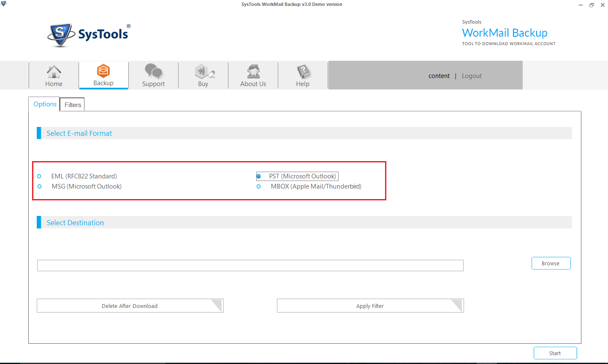Switch to the Options tab

click(x=45, y=104)
